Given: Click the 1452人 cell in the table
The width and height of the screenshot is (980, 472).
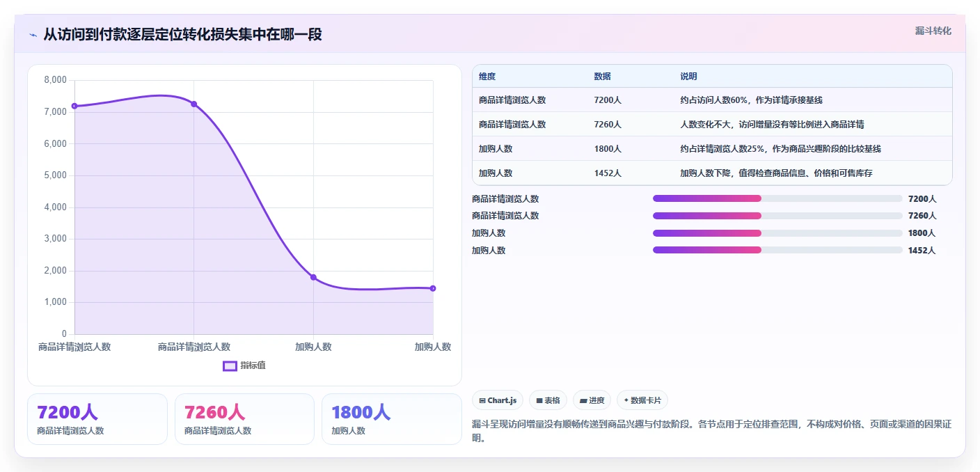Looking at the screenshot, I should click(x=608, y=173).
